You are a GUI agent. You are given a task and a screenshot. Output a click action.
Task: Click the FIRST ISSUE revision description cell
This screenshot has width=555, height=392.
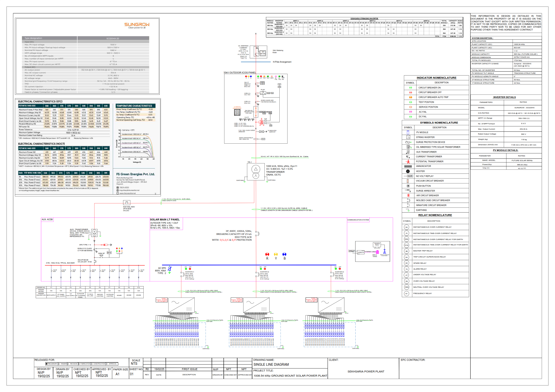[x=190, y=369]
